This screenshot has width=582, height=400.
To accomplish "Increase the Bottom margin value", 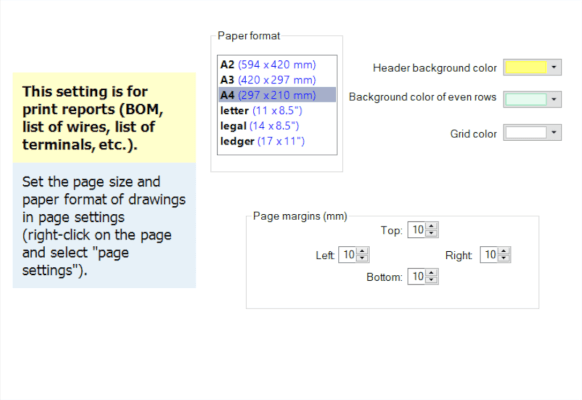I will pyautogui.click(x=431, y=273).
